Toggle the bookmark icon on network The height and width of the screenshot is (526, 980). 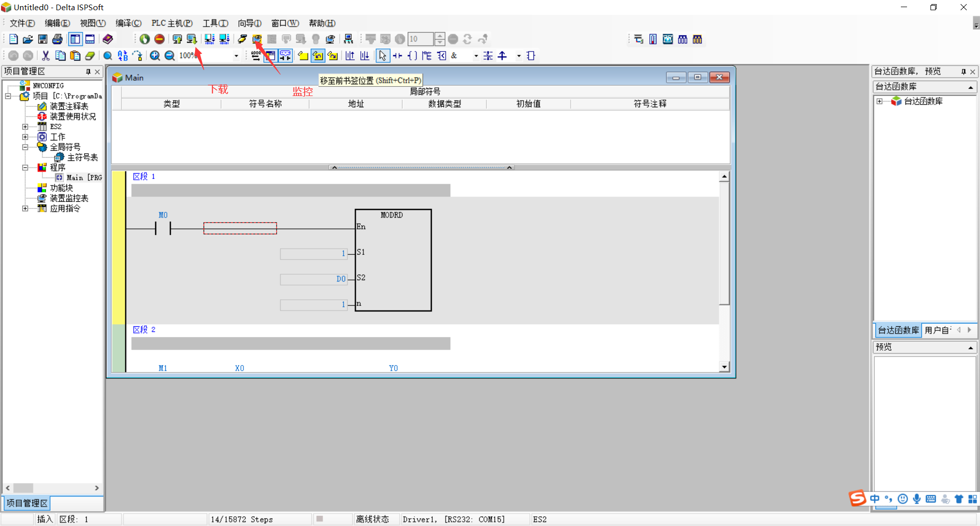(303, 56)
